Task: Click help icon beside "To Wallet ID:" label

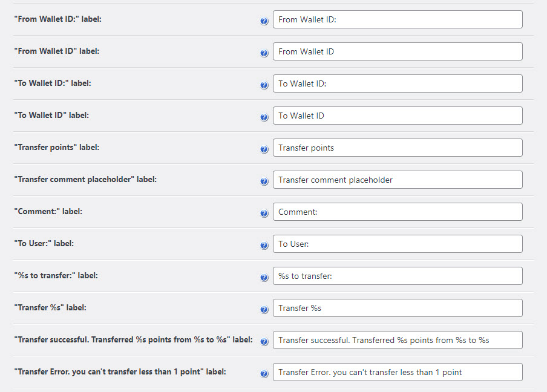Action: click(x=264, y=85)
